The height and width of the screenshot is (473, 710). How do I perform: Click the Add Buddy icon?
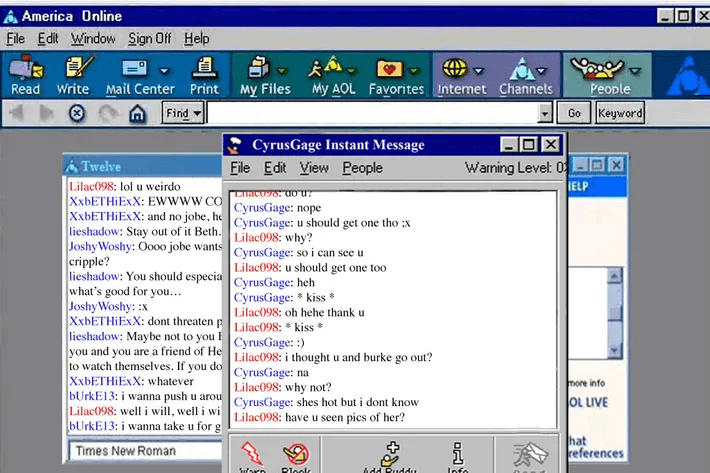pos(389,456)
